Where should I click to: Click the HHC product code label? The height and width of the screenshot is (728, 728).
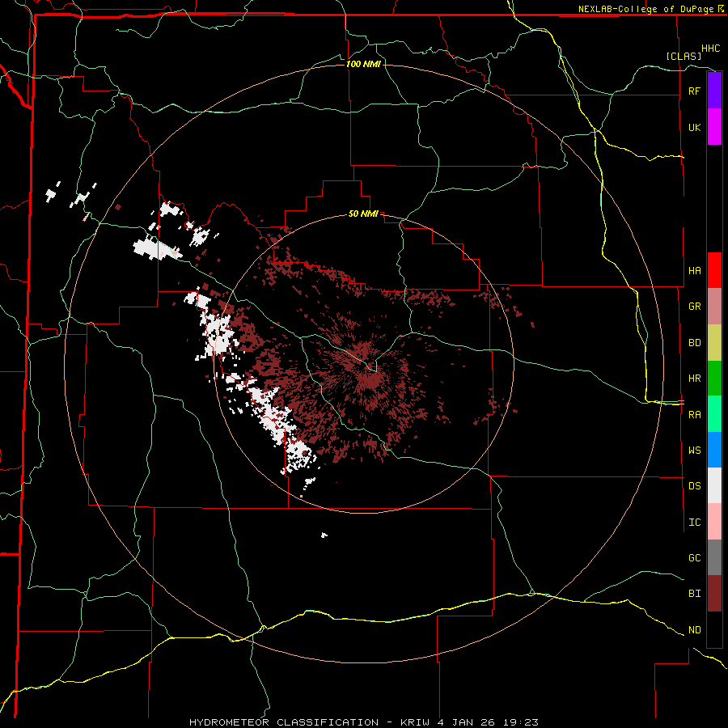coord(710,49)
